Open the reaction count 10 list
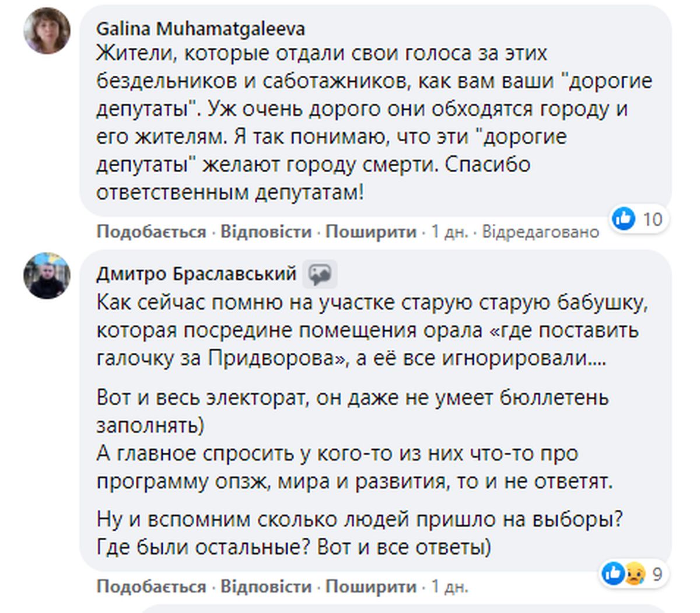 pyautogui.click(x=652, y=219)
